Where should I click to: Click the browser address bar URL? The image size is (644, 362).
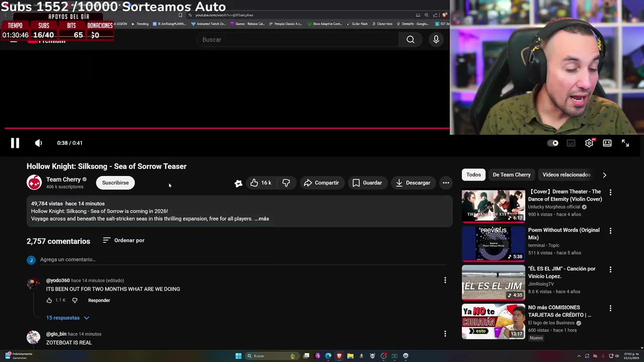pyautogui.click(x=224, y=15)
